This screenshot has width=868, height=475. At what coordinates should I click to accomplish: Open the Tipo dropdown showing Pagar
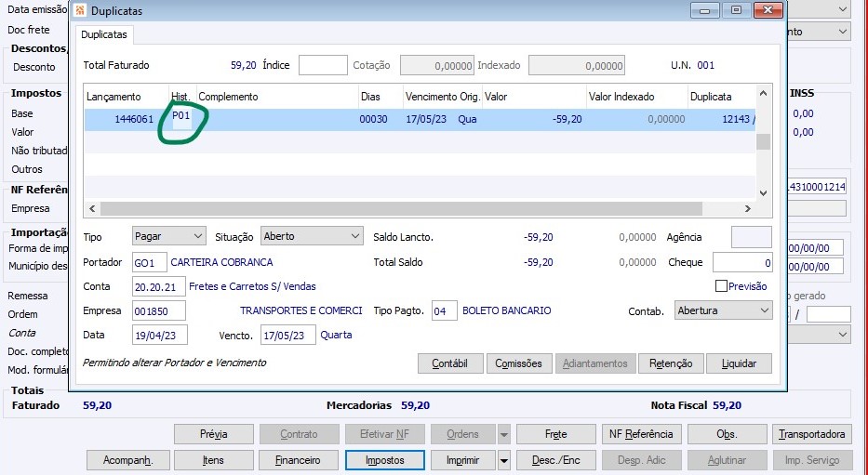168,236
